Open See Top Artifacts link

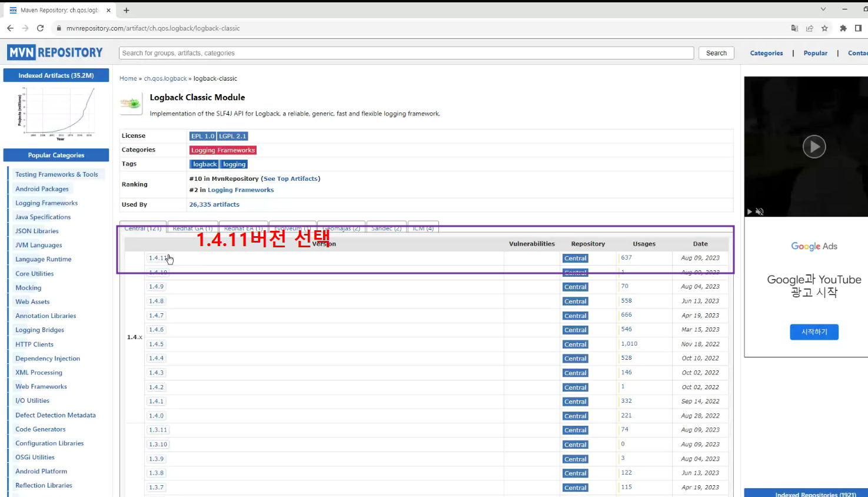(x=290, y=178)
